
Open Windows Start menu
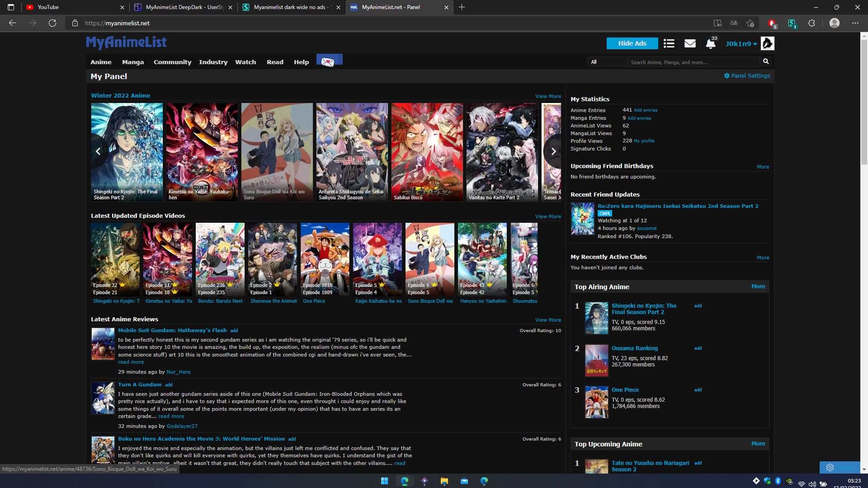384,481
